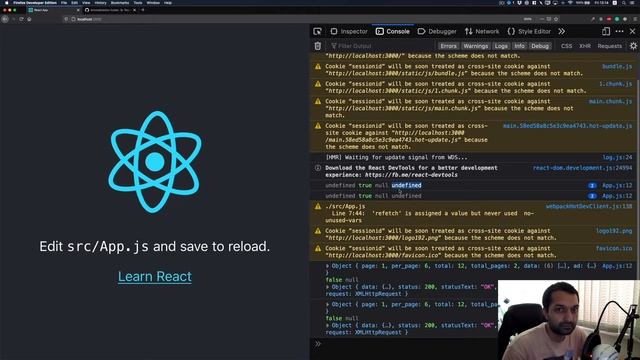Open the favicon.ico source link

614,248
